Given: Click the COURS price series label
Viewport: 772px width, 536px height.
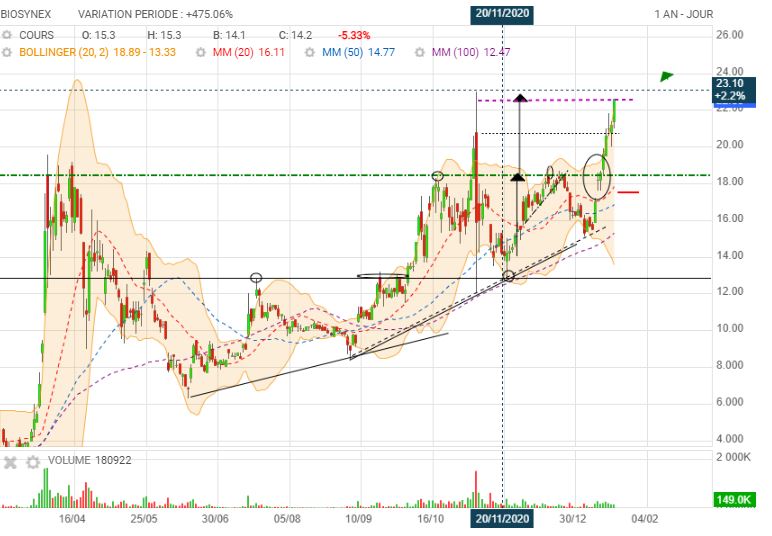Looking at the screenshot, I should [x=36, y=35].
